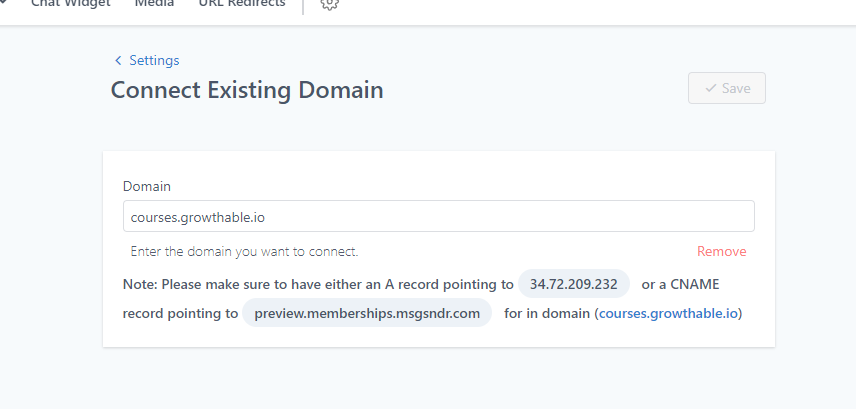Open the URL Redirects tab
The image size is (856, 409).
[x=242, y=3]
